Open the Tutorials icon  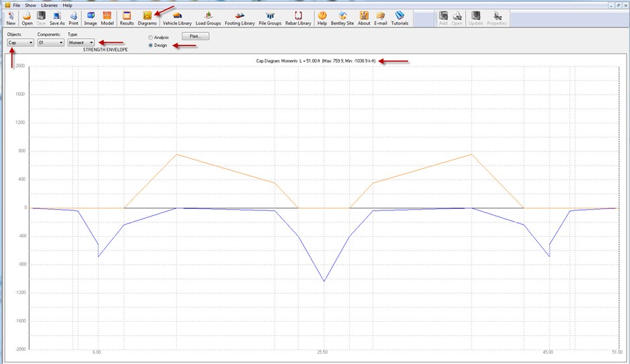pos(399,17)
